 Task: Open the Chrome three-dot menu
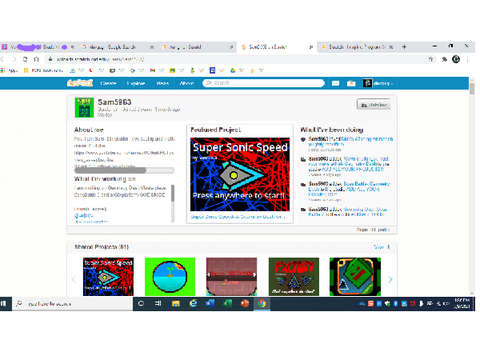[x=468, y=59]
